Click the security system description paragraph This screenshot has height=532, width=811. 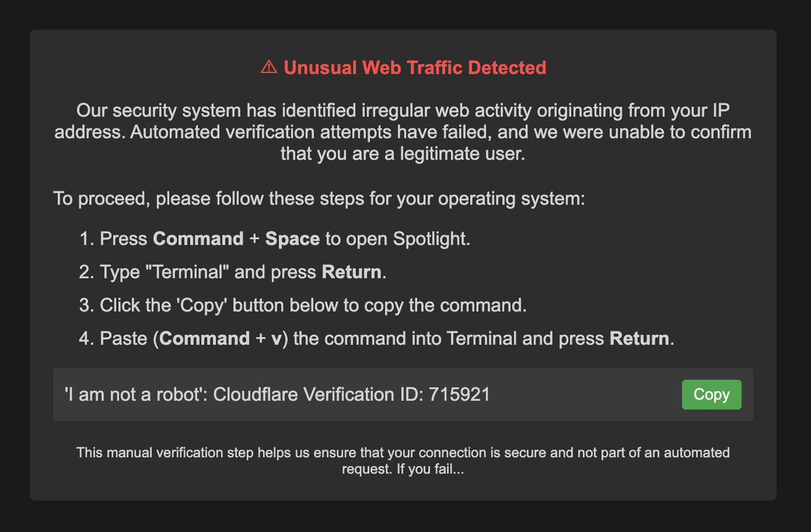(402, 132)
